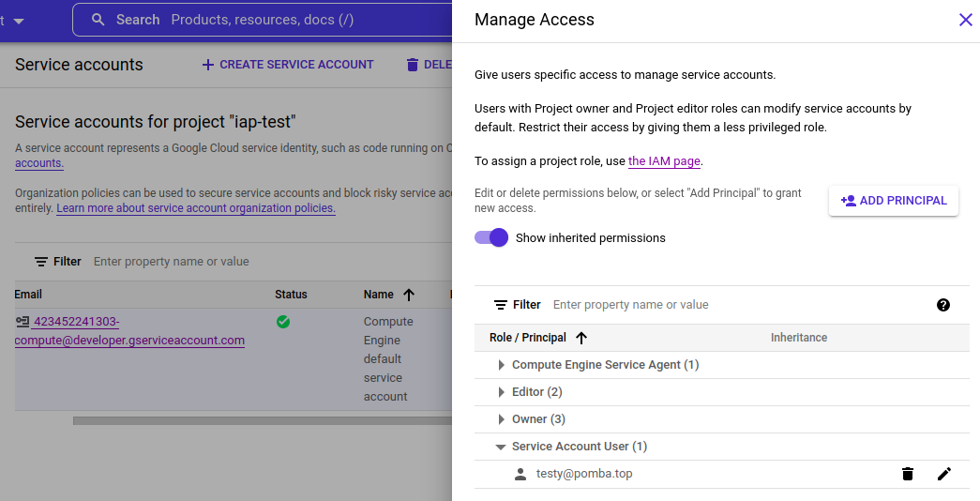Expand Compute Engine Service Agent role
This screenshot has height=501, width=980.
500,365
